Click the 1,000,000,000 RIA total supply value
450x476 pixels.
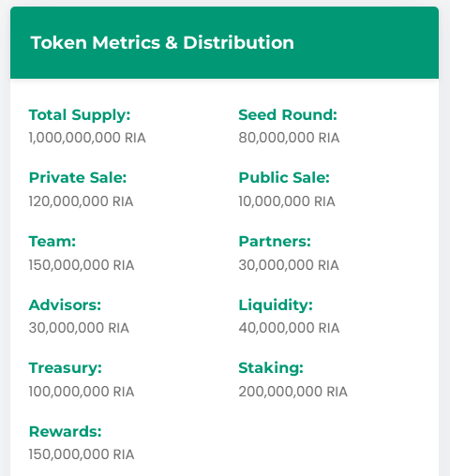click(x=87, y=138)
